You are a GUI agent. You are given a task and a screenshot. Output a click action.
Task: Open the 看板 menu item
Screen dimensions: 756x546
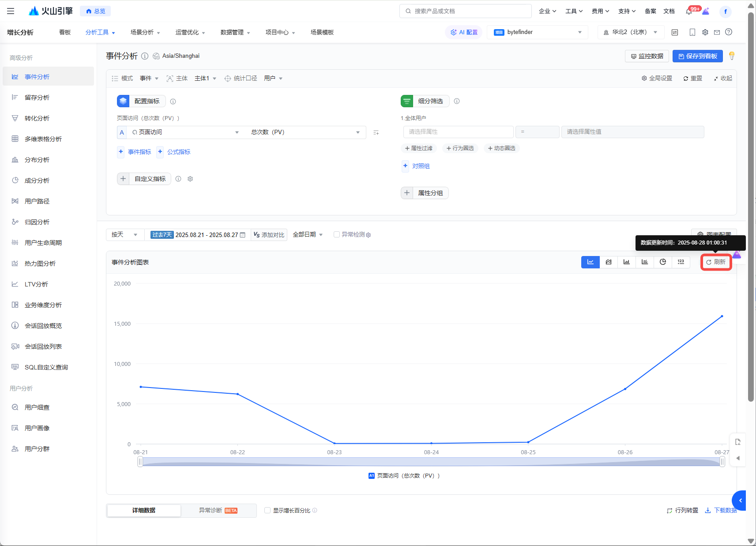65,32
